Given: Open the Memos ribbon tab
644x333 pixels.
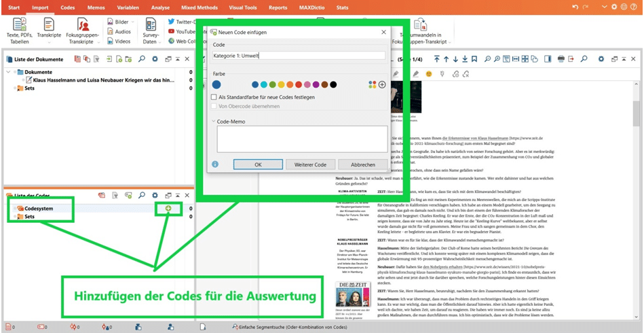Looking at the screenshot, I should point(96,7).
